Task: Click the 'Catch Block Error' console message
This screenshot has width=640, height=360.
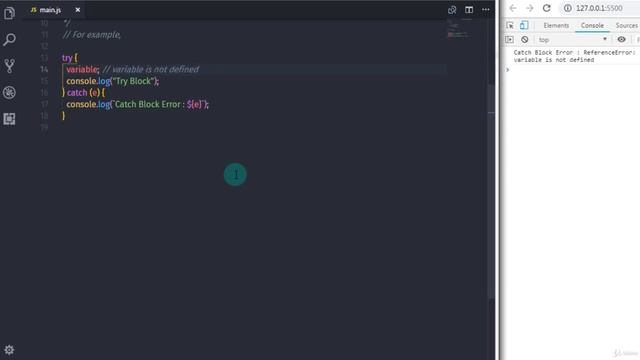Action: point(574,56)
